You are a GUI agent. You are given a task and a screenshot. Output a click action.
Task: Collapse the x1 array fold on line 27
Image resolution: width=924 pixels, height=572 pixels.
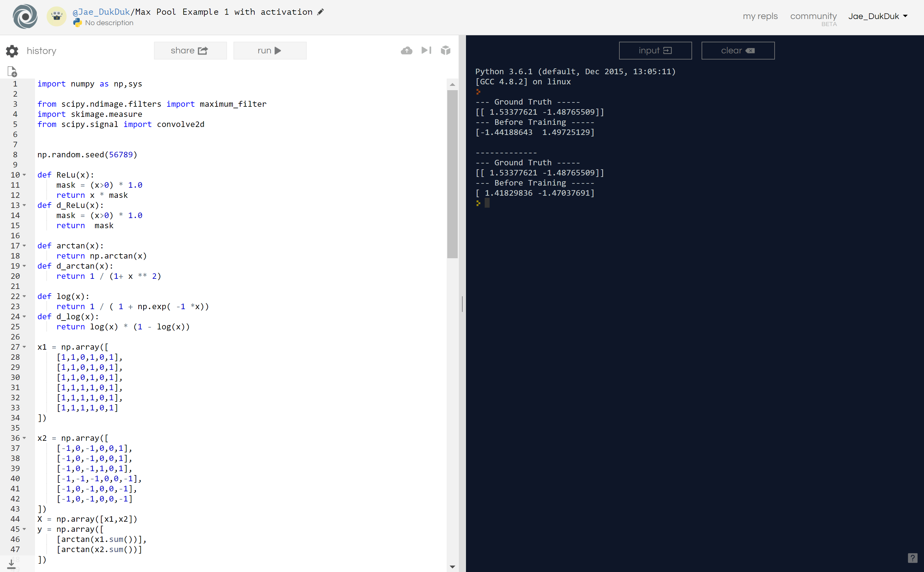pyautogui.click(x=25, y=347)
